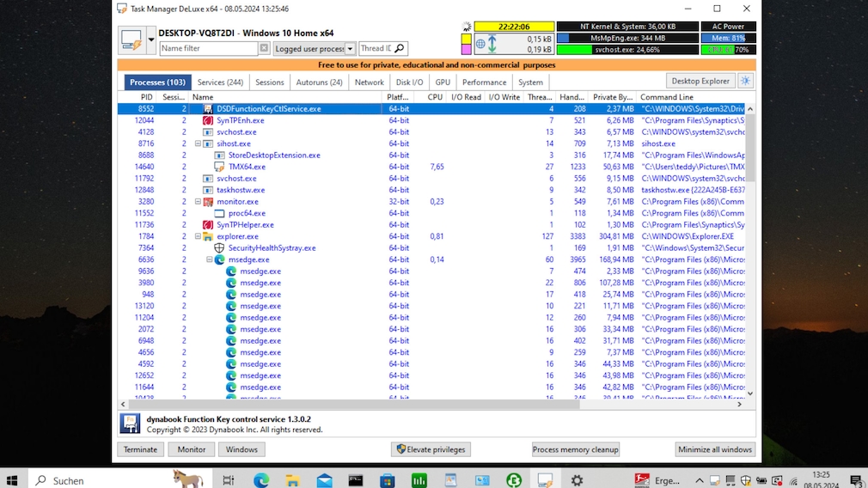Click the vertical scrollbar down arrow
This screenshot has width=868, height=488.
click(750, 394)
